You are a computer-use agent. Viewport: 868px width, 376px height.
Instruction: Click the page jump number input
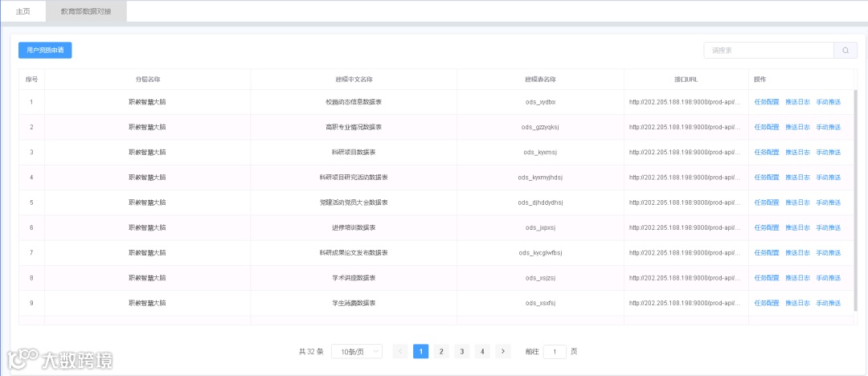555,352
